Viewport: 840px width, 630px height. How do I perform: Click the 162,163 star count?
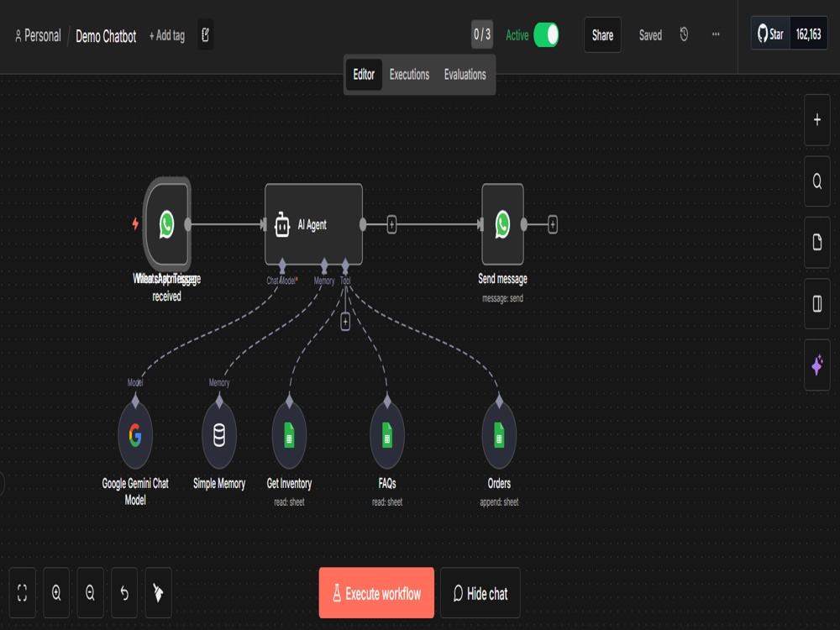[x=808, y=34]
